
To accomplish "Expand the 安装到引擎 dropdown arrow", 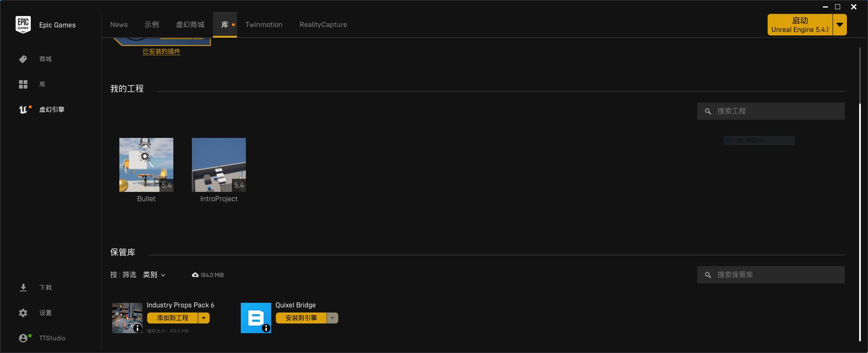I will [x=332, y=318].
